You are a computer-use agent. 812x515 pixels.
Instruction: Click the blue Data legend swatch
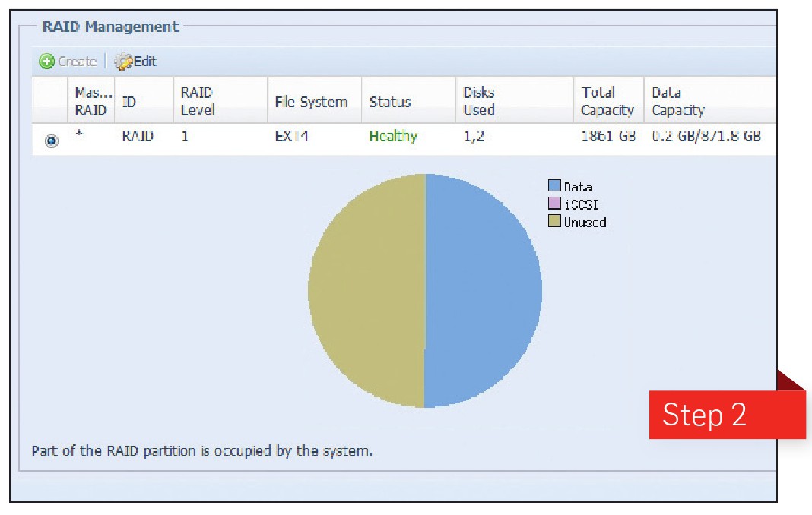point(554,186)
